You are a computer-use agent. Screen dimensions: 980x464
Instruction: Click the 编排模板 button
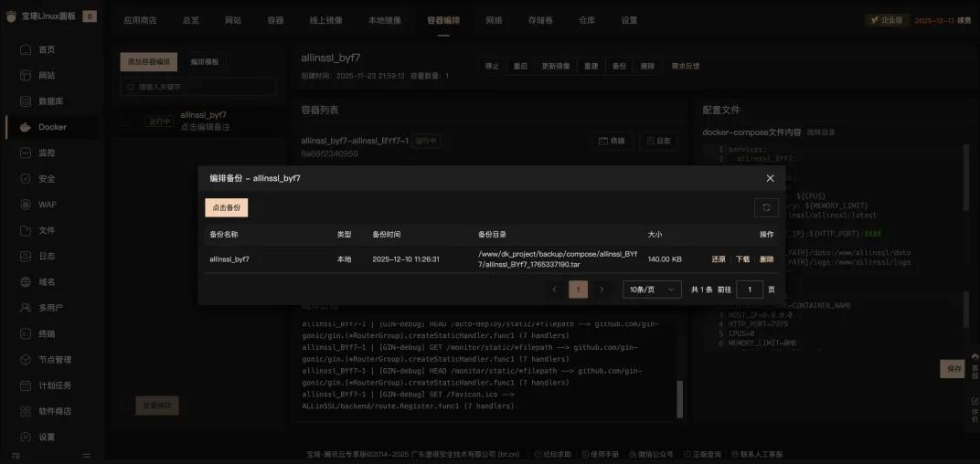[x=205, y=62]
